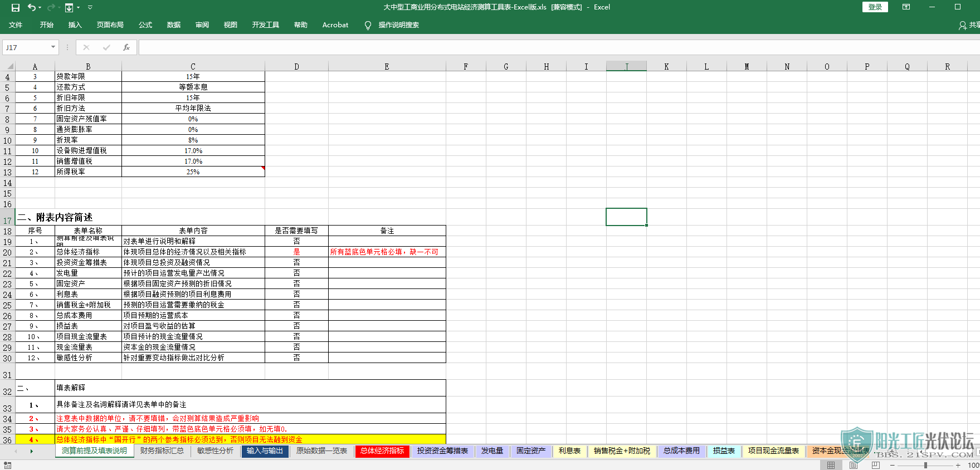Viewport: 980px width, 470px height.
Task: Click into the formula bar input
Action: 559,47
